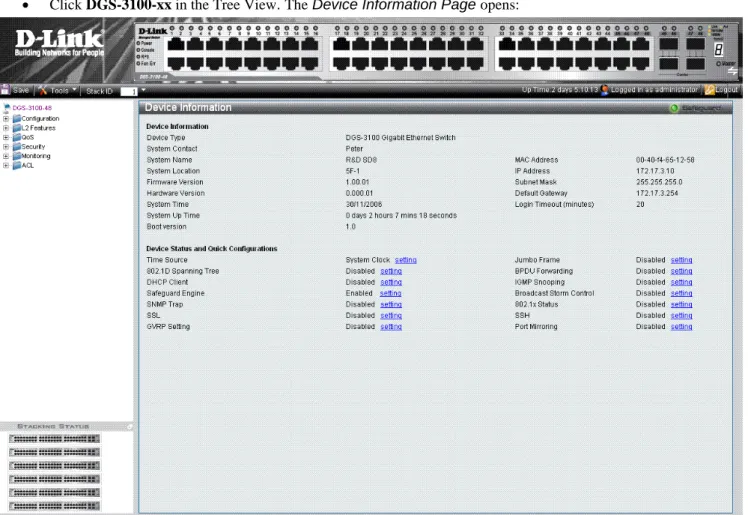Expand the QoS folder
The image size is (748, 515).
tap(6, 137)
